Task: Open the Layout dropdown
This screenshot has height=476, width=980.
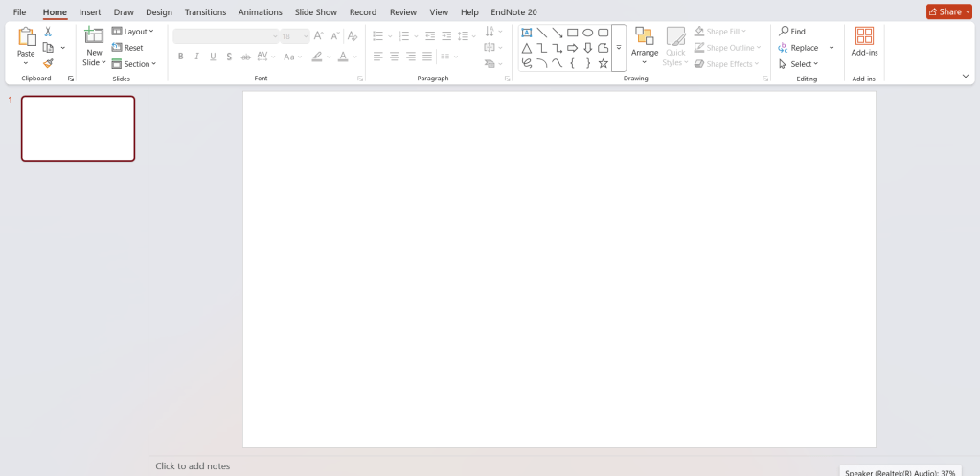Action: click(132, 32)
